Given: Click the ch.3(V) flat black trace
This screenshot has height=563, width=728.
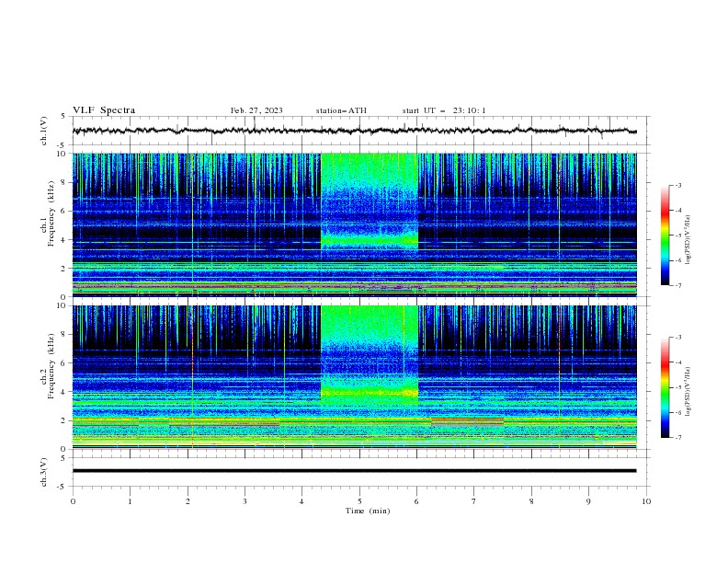Looking at the screenshot, I should click(x=354, y=471).
